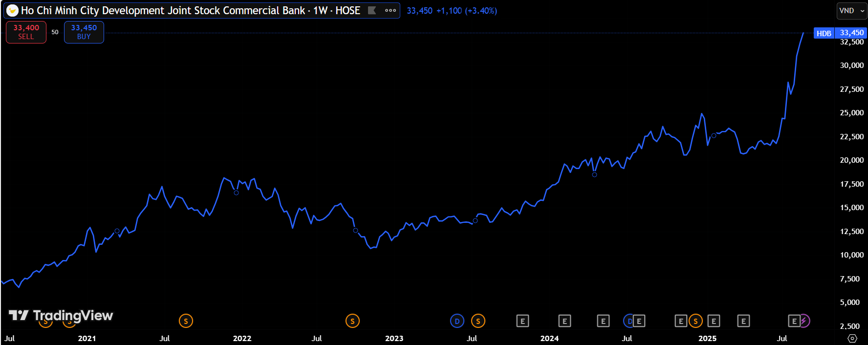Open chart settings hexagon icon at bottom right
868x345 pixels.
(852, 338)
